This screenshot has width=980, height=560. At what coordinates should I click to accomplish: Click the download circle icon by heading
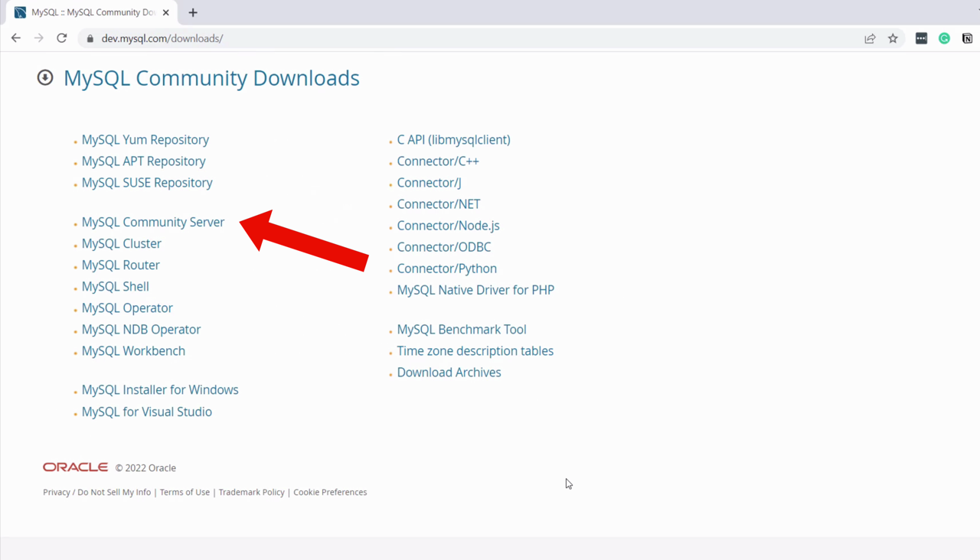pyautogui.click(x=45, y=77)
